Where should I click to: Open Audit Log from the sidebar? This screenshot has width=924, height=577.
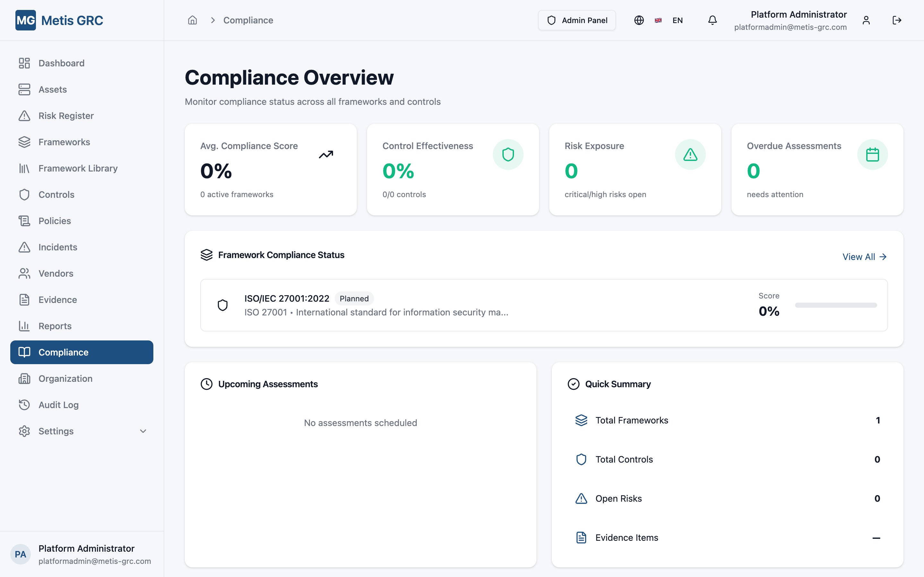tap(58, 405)
